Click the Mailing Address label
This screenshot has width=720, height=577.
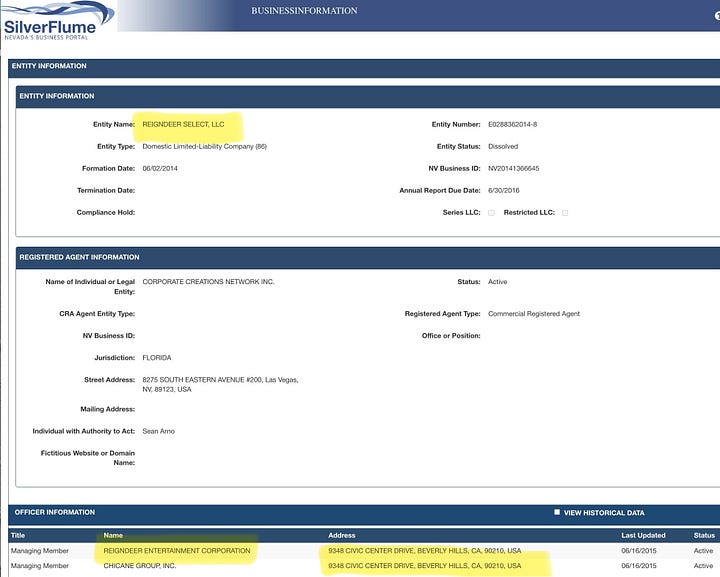pyautogui.click(x=107, y=409)
